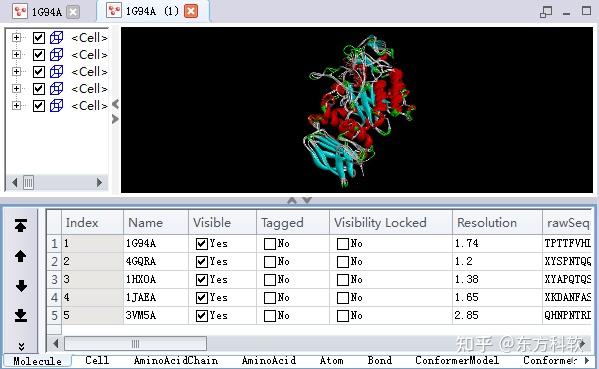Move selected row up one position
Image resolution: width=599 pixels, height=369 pixels.
[21, 256]
